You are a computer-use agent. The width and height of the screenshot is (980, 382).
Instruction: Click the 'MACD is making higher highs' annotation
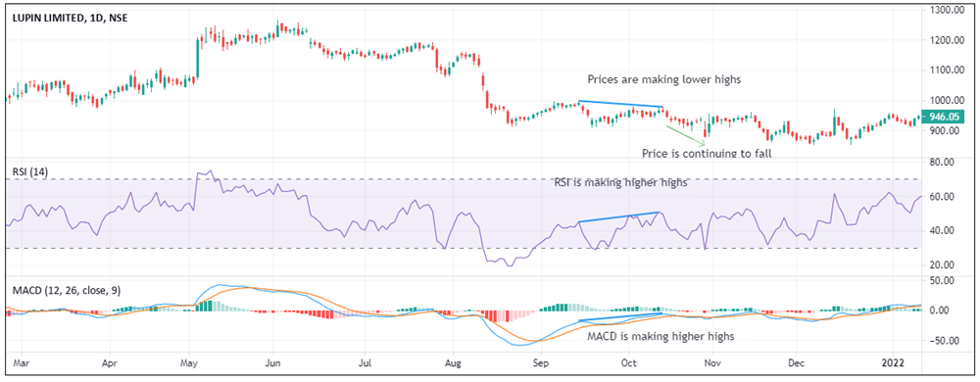coord(661,336)
